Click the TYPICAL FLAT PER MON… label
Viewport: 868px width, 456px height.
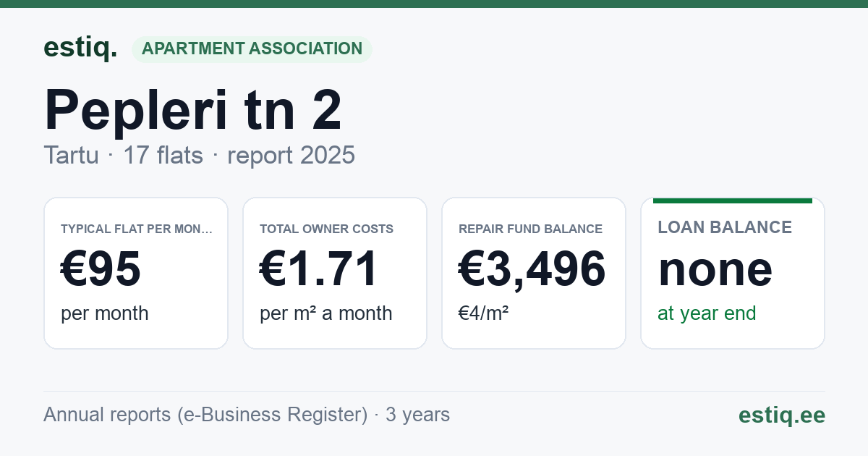(137, 229)
